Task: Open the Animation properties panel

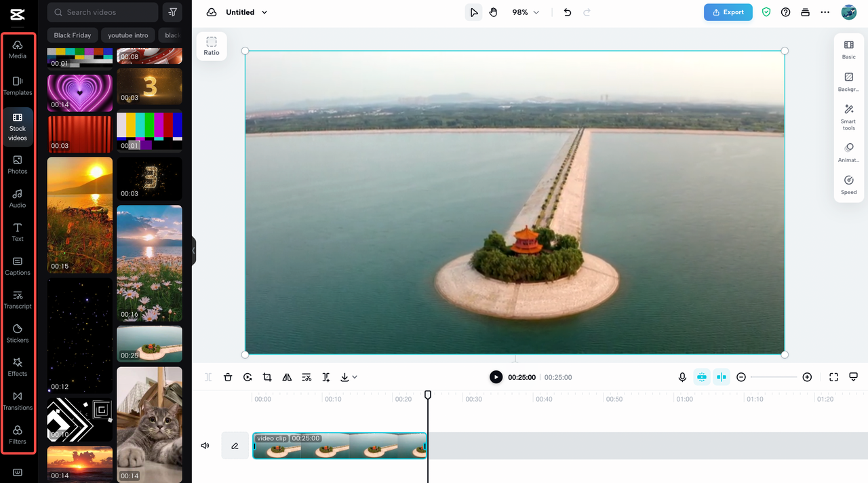Action: [x=849, y=153]
